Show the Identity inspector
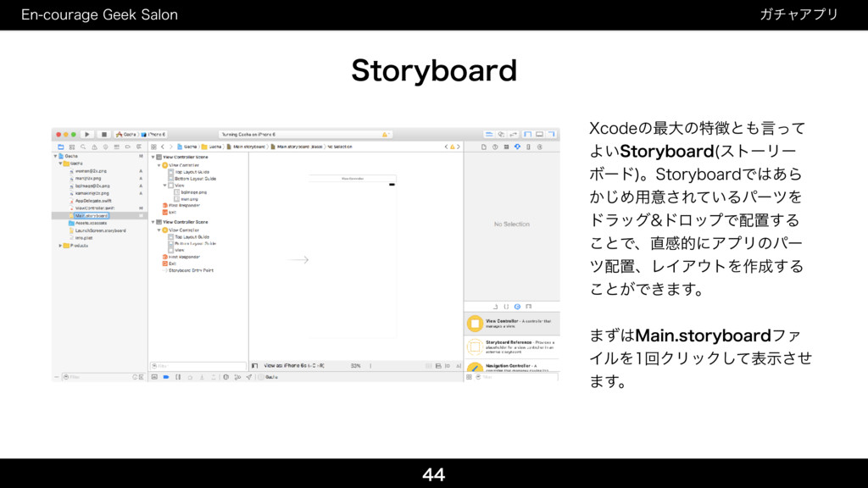This screenshot has width=868, height=488. coord(506,147)
